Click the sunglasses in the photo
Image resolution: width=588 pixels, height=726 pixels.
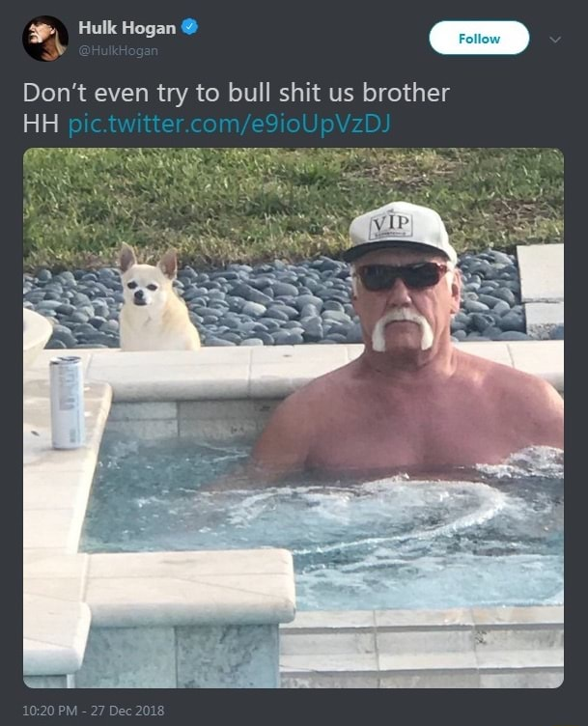(403, 276)
